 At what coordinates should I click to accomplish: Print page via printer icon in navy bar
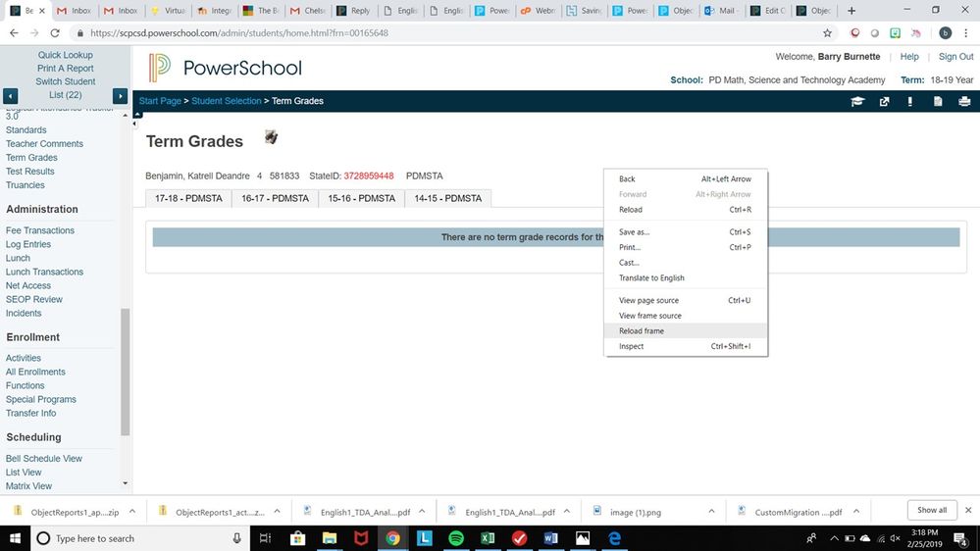(x=964, y=101)
